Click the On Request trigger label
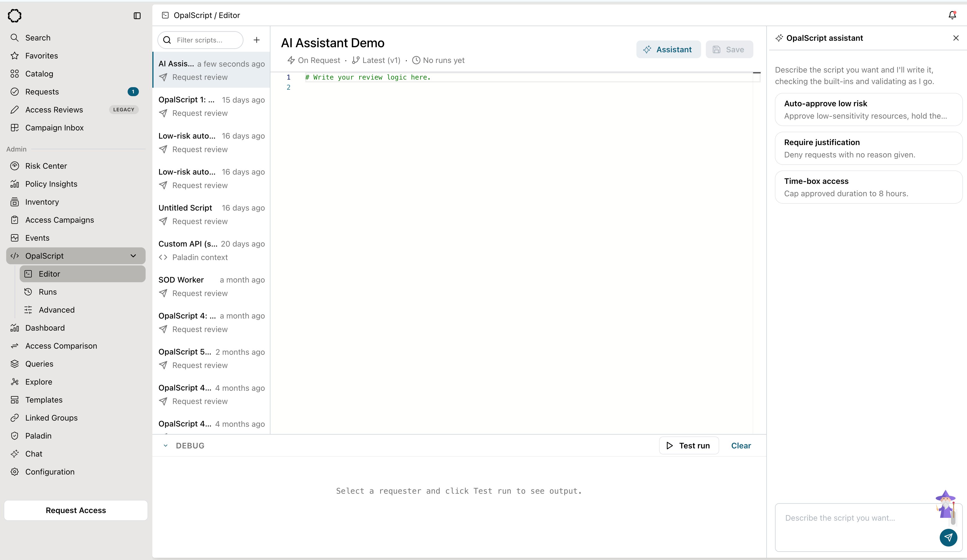967x560 pixels. click(x=313, y=60)
